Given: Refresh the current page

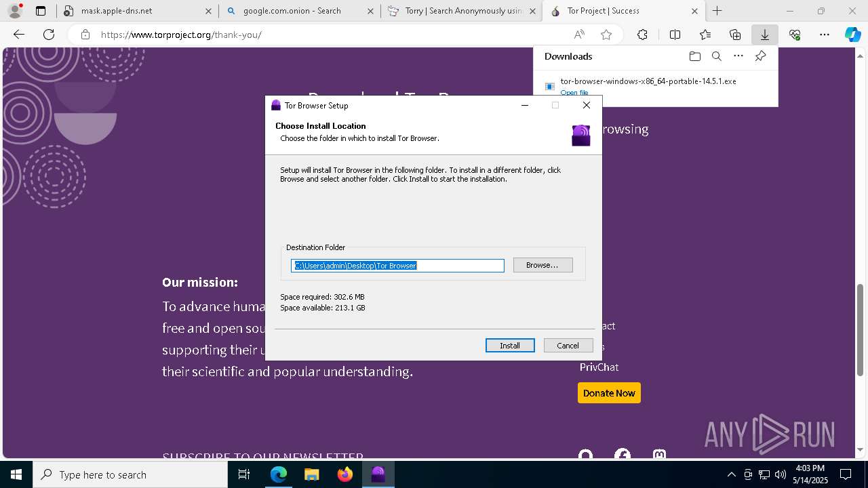Looking at the screenshot, I should [49, 35].
